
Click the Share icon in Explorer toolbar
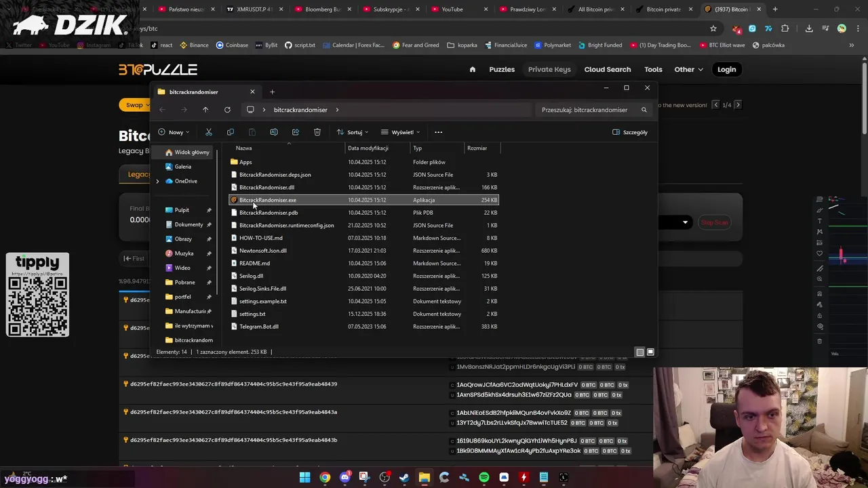(x=296, y=132)
